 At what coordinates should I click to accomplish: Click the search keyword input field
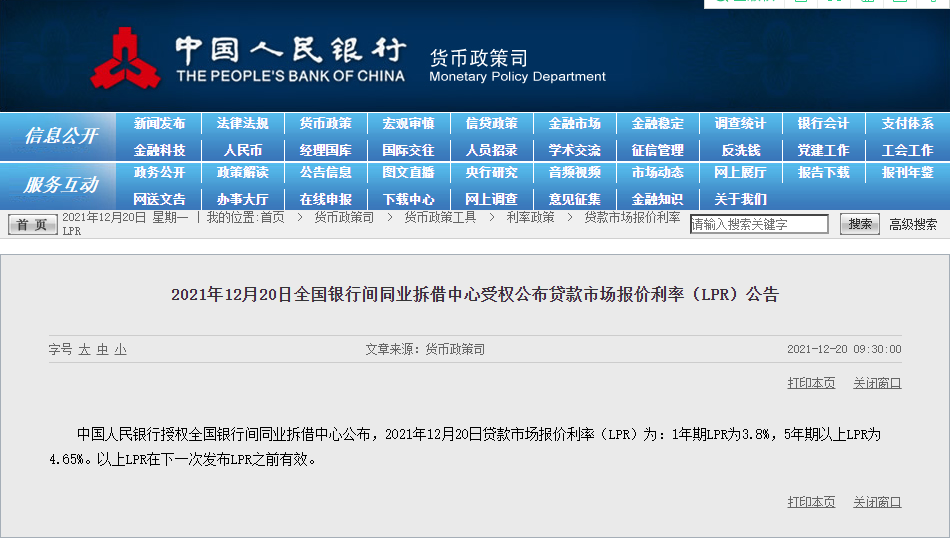click(x=759, y=224)
